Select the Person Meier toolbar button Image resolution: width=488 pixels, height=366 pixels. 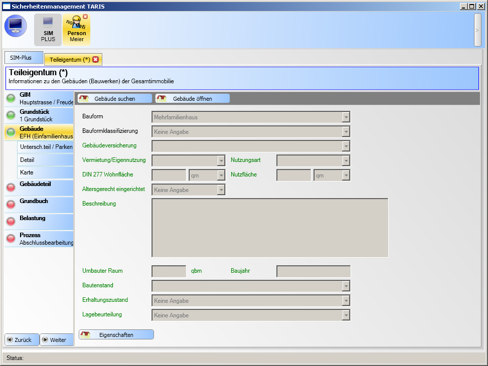pos(76,30)
